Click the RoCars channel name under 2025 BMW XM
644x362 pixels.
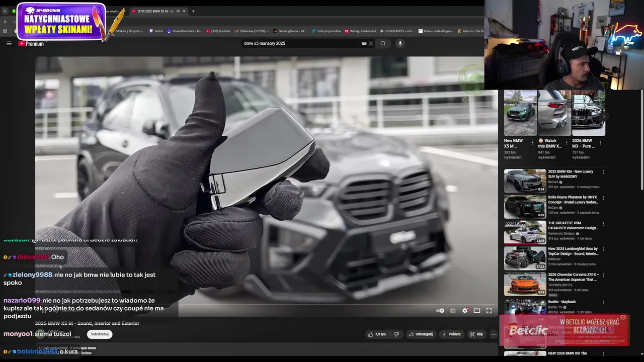(x=553, y=182)
